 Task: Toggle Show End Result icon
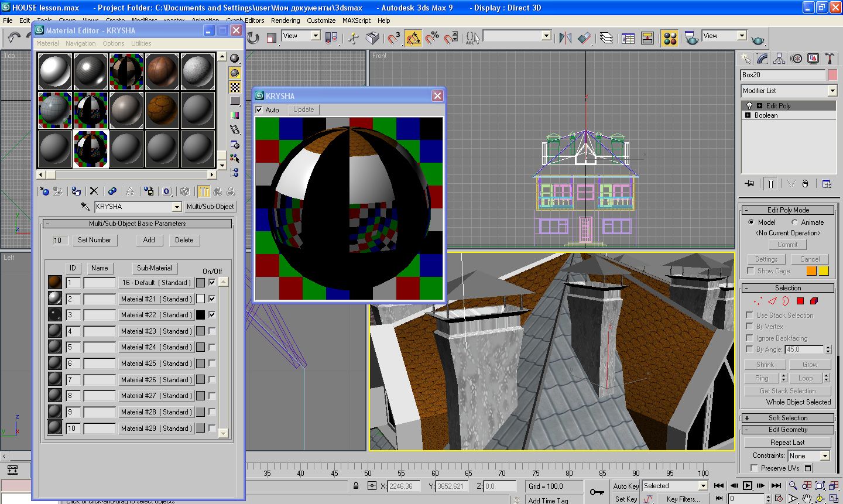coord(203,191)
